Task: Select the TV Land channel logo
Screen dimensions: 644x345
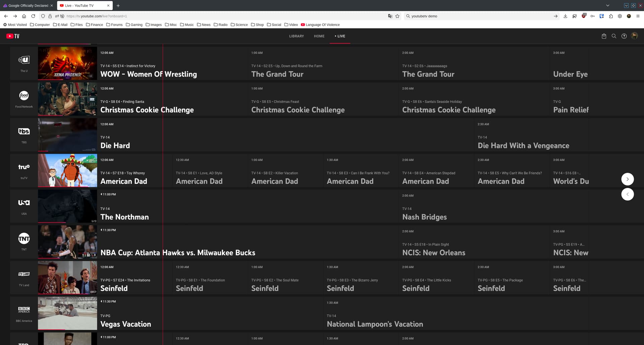Action: (x=24, y=274)
